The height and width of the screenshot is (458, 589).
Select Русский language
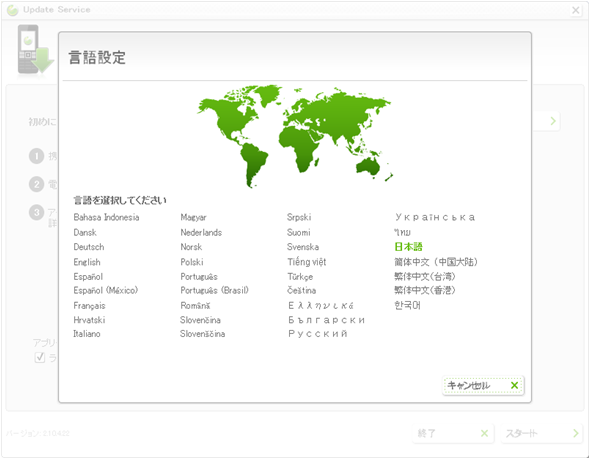coord(318,334)
